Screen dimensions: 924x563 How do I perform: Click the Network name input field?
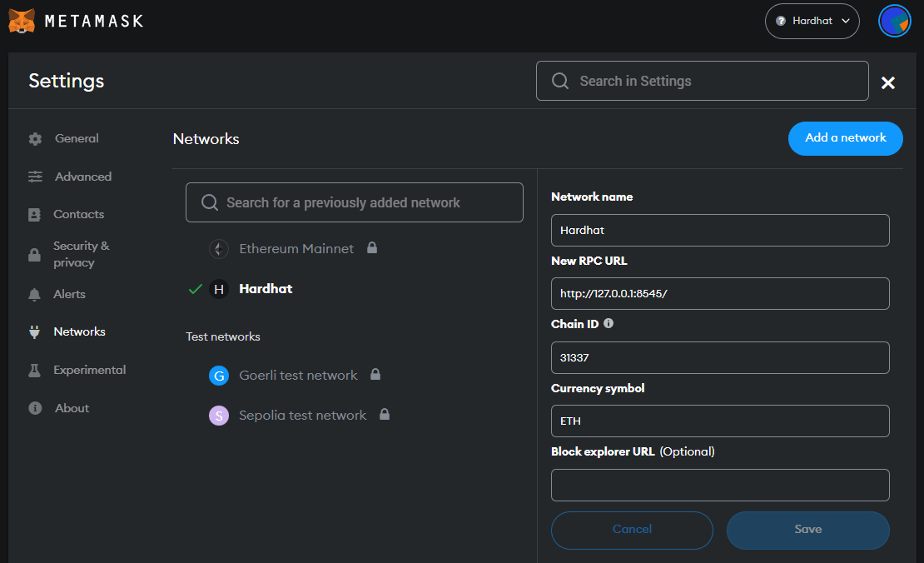[x=720, y=230]
